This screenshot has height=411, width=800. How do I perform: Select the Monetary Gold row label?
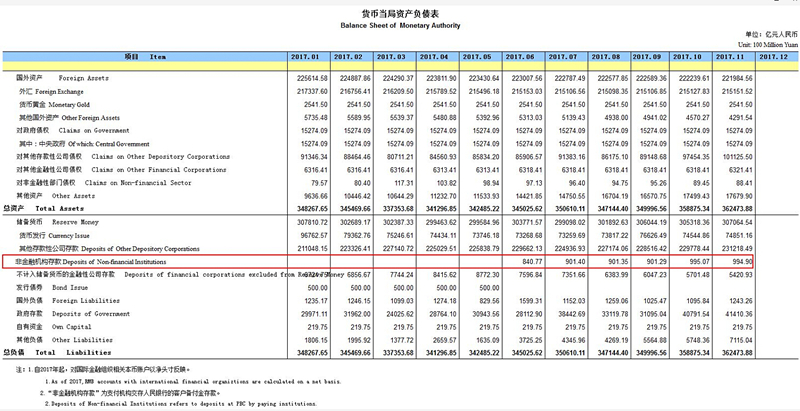pos(60,104)
